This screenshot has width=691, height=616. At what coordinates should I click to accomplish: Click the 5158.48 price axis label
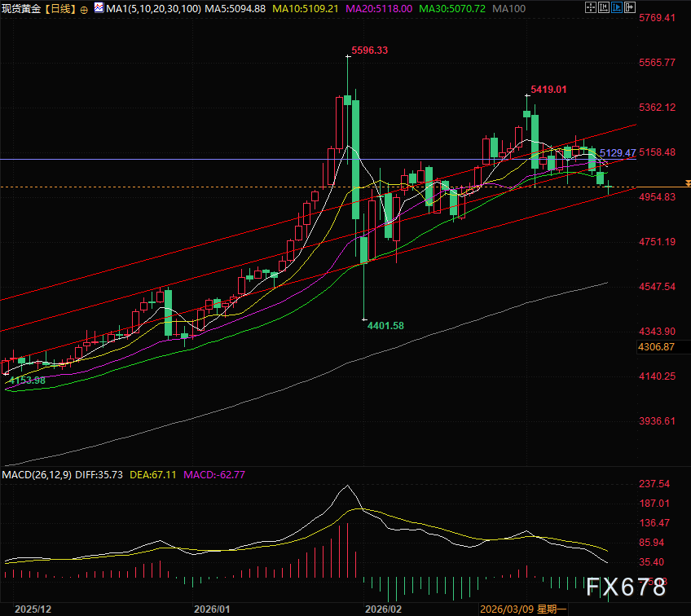tap(657, 152)
